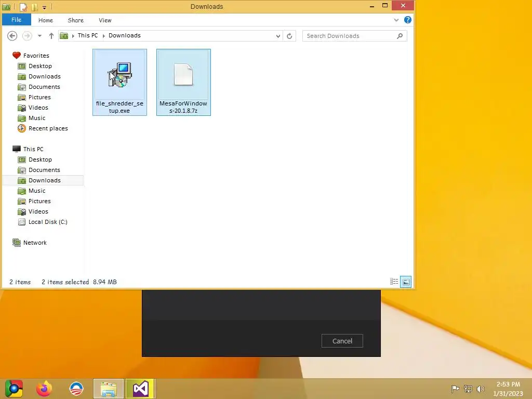Go up one folder level

pos(51,36)
